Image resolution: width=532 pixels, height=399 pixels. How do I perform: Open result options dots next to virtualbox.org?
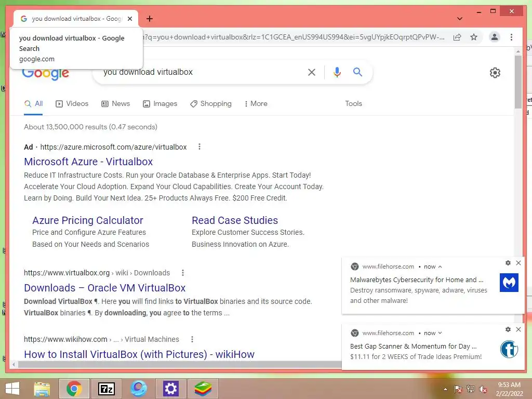[x=183, y=273]
